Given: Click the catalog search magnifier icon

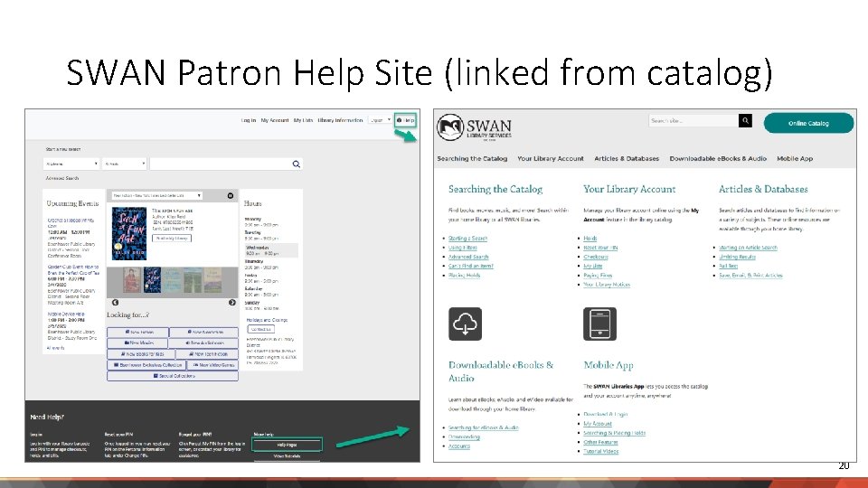Looking at the screenshot, I should 297,164.
